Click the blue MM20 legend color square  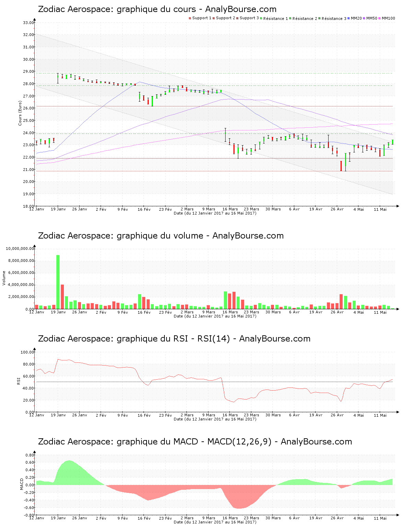pos(349,18)
